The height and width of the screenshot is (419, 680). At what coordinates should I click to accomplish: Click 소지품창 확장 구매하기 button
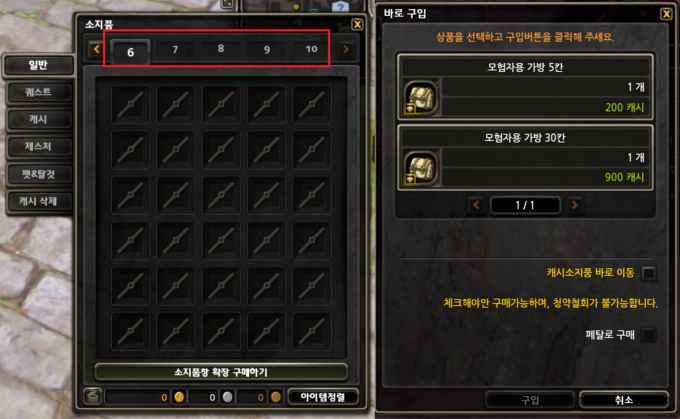[x=221, y=372]
